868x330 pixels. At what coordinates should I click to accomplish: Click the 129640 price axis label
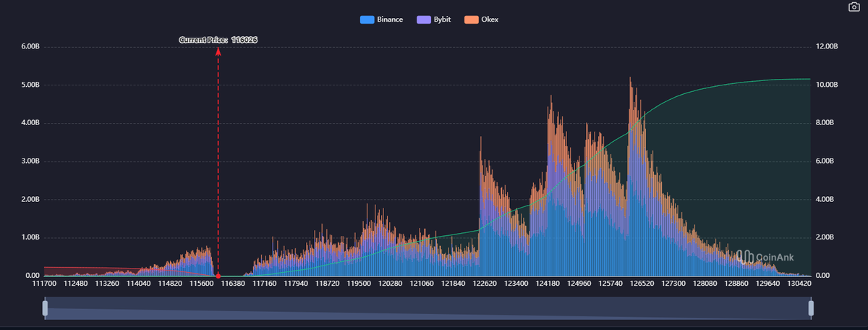coord(768,284)
